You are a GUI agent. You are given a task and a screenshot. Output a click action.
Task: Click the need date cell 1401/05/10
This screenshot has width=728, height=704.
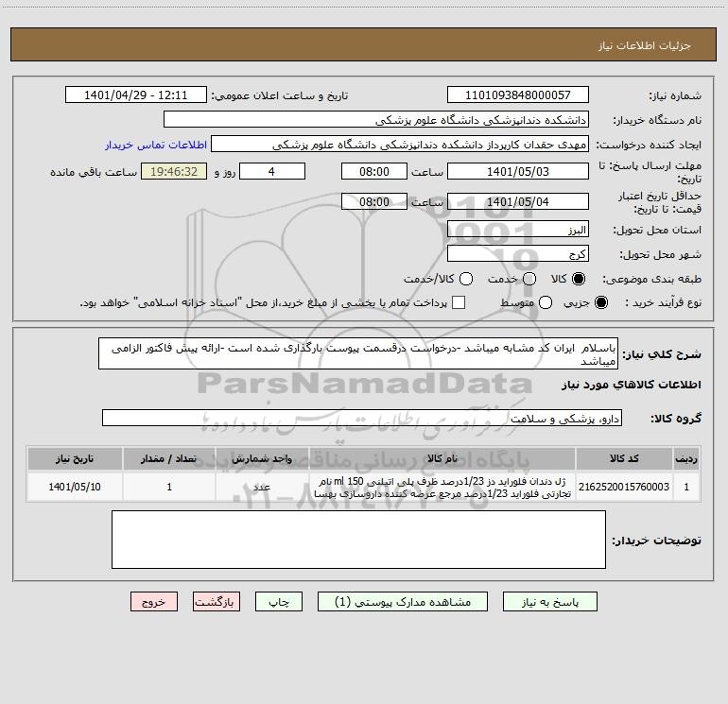coord(75,487)
